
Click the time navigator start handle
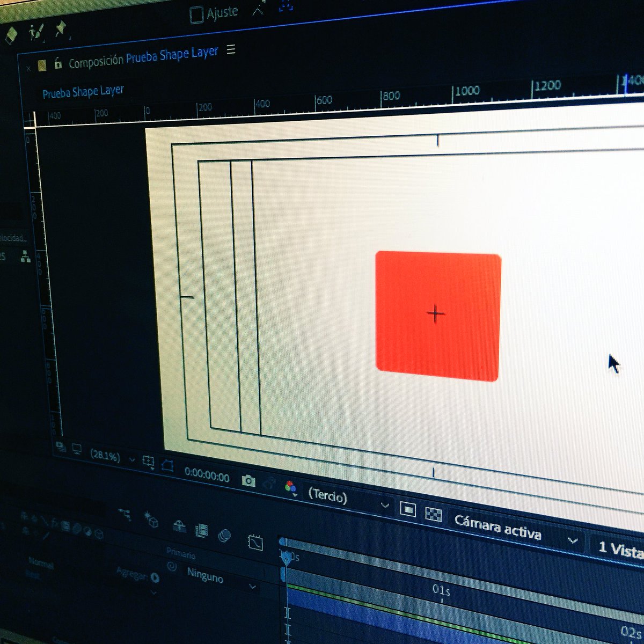[282, 542]
